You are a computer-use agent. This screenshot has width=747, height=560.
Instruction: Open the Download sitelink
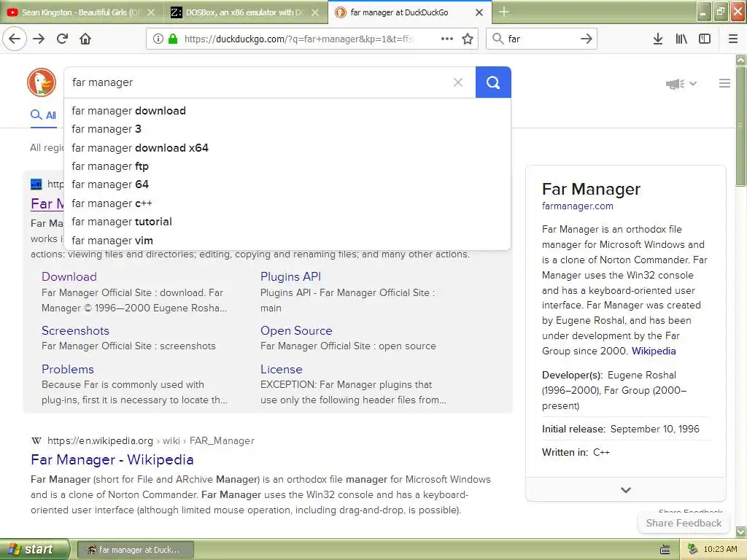pos(69,276)
